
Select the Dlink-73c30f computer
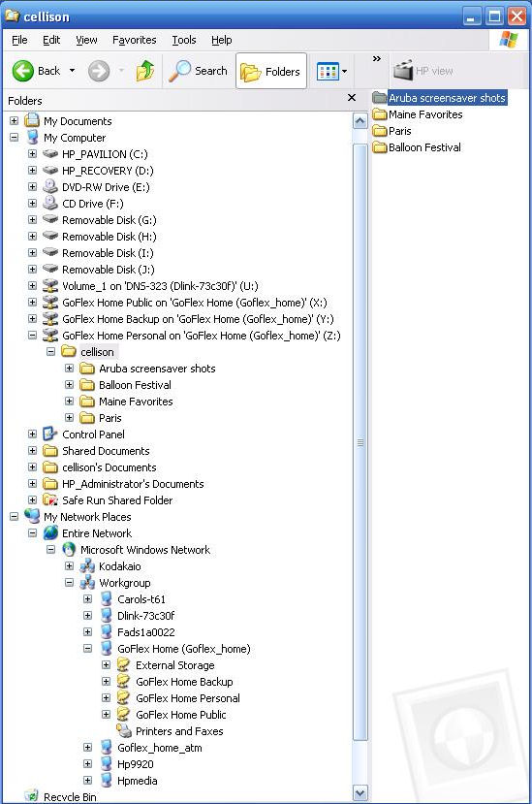pyautogui.click(x=145, y=615)
